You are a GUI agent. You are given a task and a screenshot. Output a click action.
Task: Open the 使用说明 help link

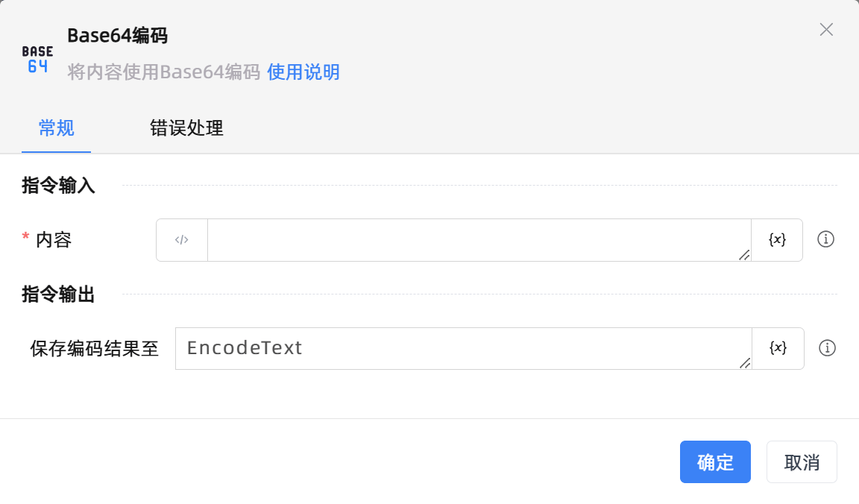303,72
